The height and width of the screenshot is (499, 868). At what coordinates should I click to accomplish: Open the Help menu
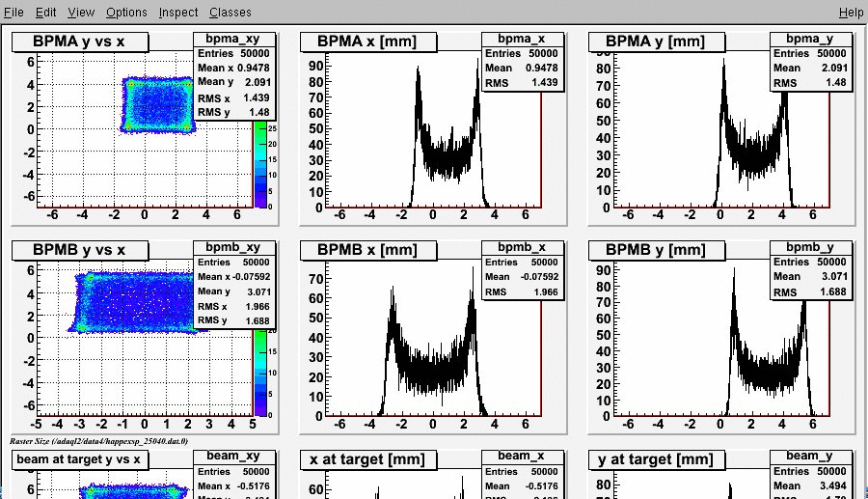pos(851,13)
